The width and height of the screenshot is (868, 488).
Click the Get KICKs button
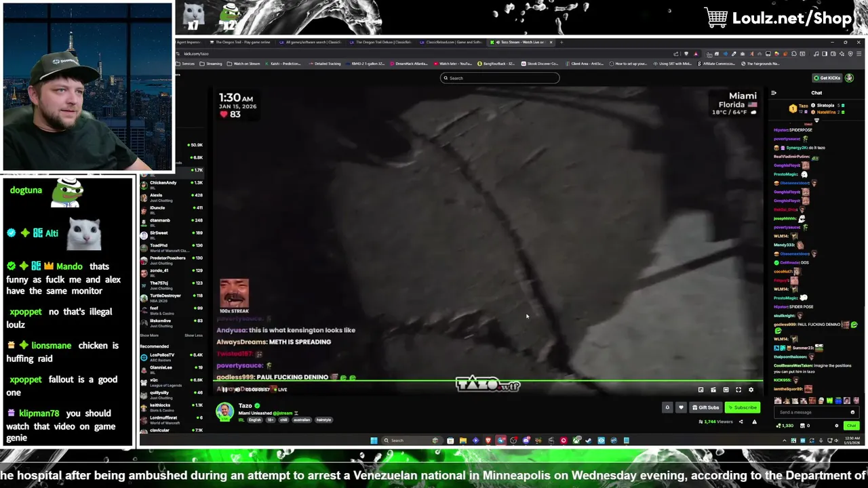point(827,78)
